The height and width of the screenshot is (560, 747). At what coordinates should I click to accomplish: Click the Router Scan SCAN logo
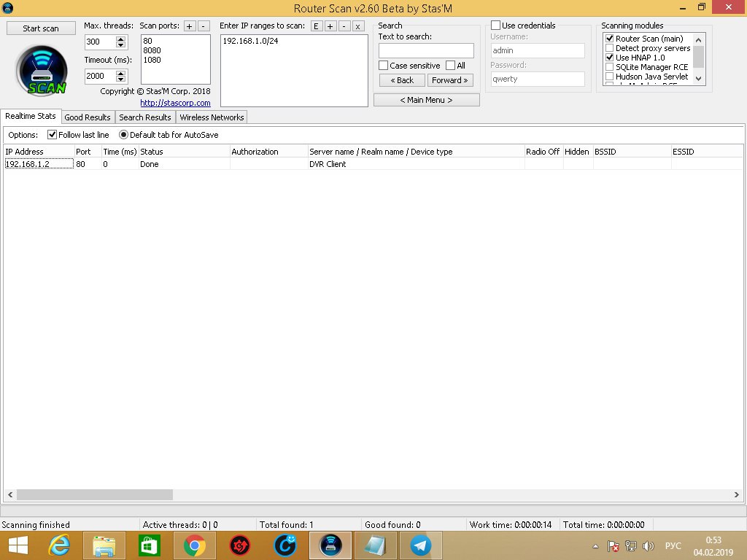pyautogui.click(x=42, y=71)
